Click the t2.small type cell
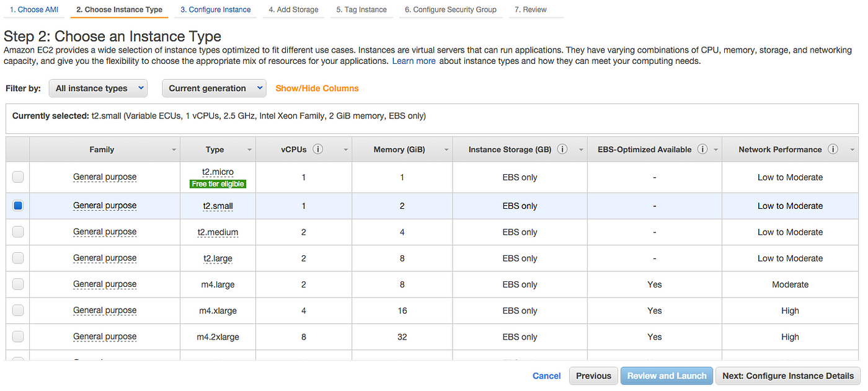This screenshot has height=391, width=868. click(x=218, y=206)
